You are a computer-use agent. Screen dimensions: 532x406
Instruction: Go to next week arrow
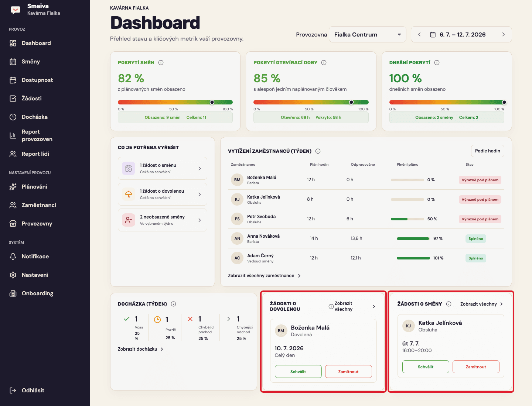click(503, 35)
